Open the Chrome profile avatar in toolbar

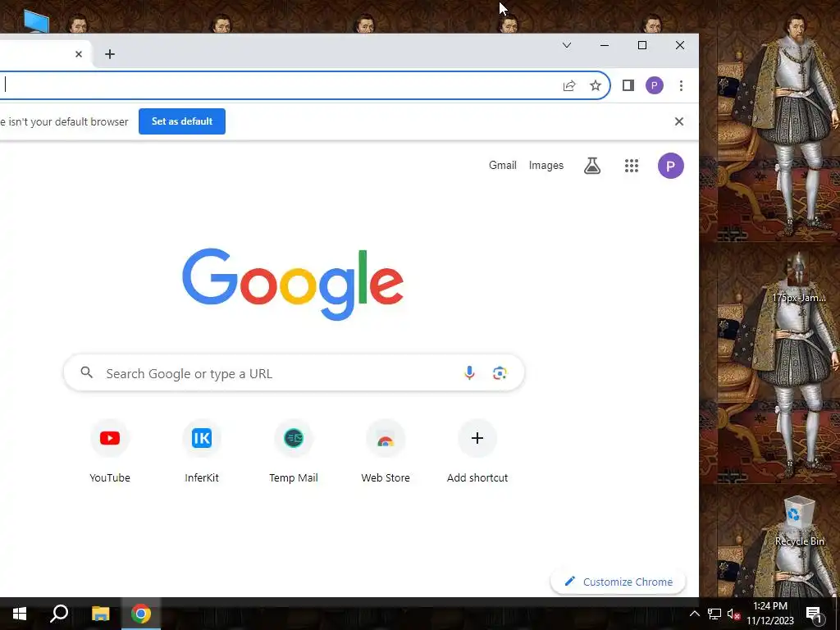tap(654, 85)
